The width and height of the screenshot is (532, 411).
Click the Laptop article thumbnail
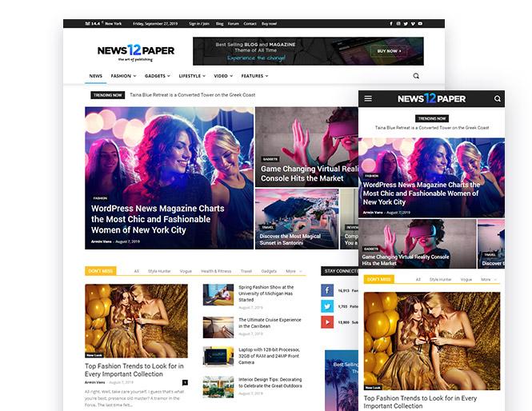click(218, 357)
